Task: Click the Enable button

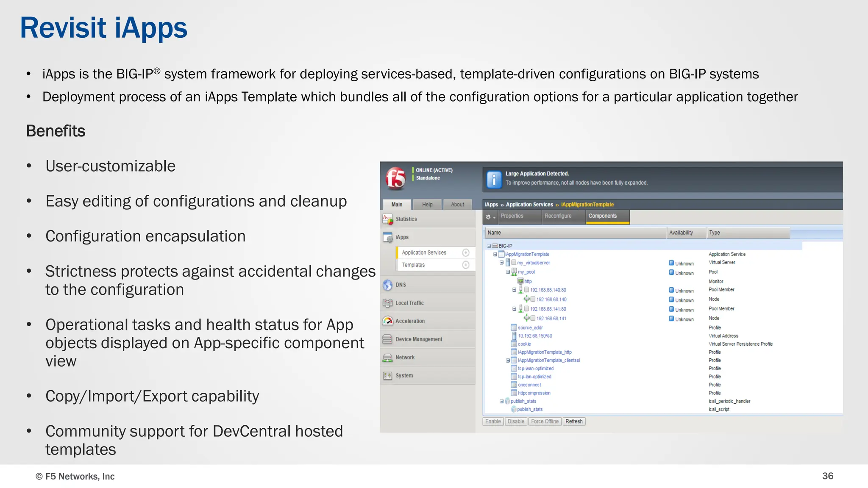Action: [493, 421]
